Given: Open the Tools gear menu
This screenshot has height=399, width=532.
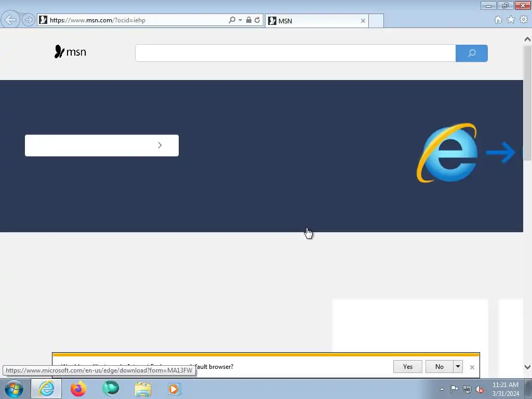Looking at the screenshot, I should pyautogui.click(x=524, y=20).
